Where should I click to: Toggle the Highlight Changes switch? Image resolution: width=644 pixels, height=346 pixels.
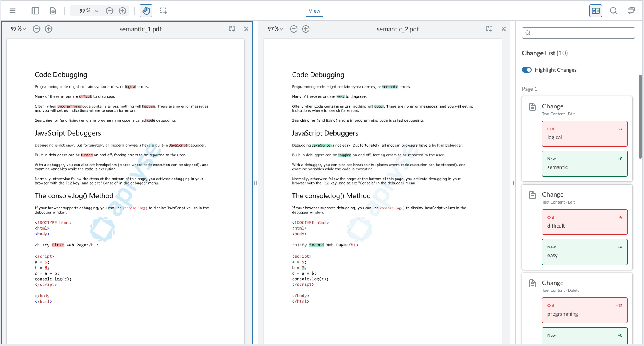pyautogui.click(x=527, y=70)
